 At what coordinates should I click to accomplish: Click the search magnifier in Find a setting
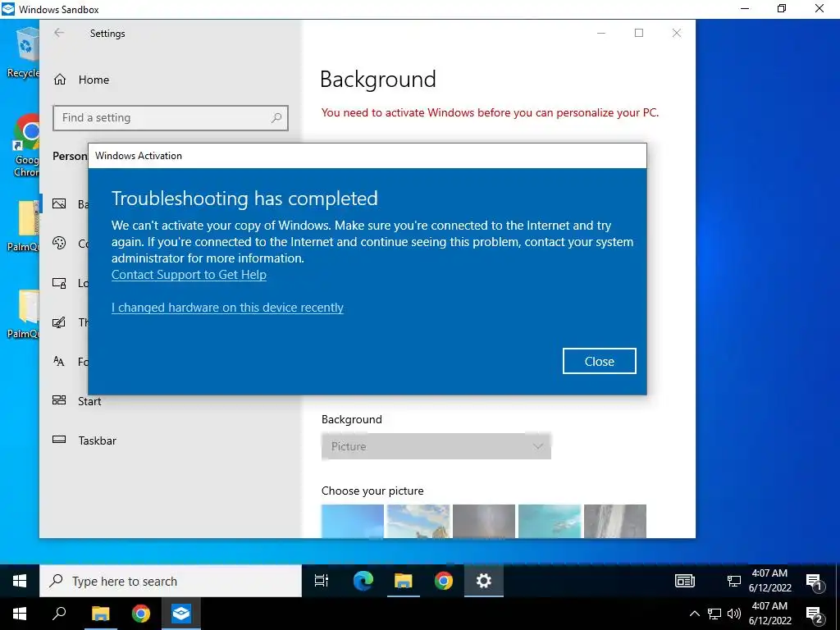click(x=276, y=118)
